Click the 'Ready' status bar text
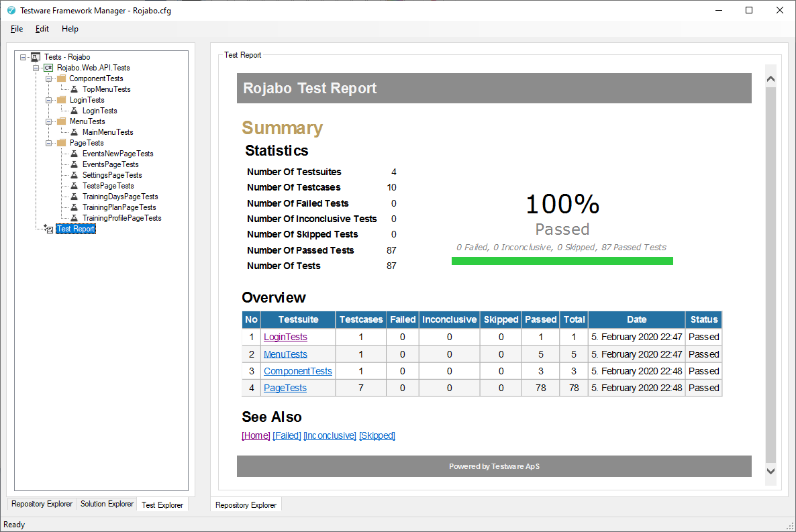Viewport: 796px width, 532px height. 14,525
